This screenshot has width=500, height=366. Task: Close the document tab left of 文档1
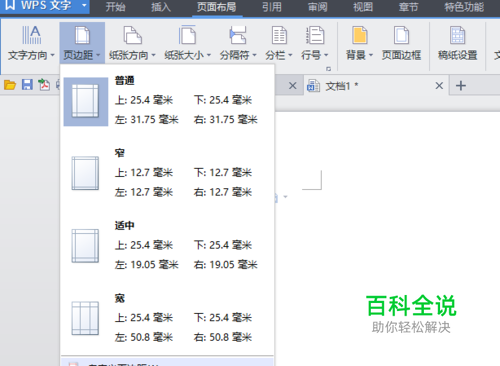293,86
